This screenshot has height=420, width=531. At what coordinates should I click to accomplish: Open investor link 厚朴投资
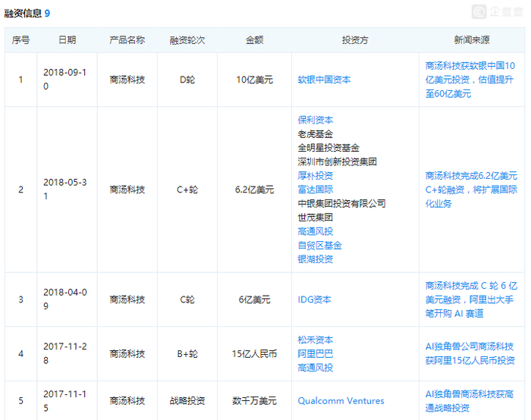point(316,176)
